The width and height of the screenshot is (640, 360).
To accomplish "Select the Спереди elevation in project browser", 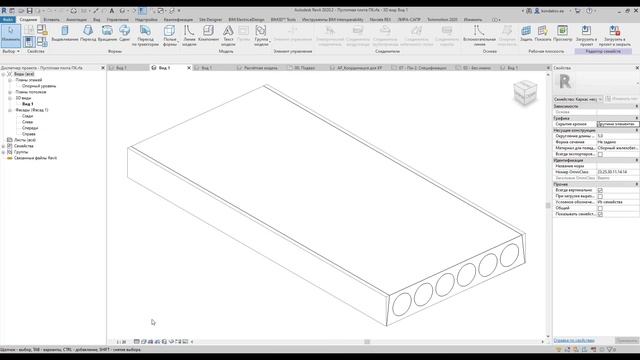I will click(30, 128).
